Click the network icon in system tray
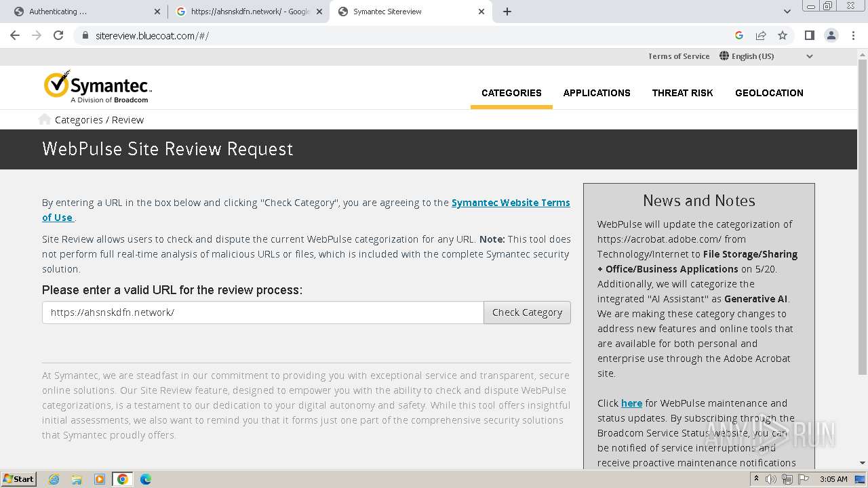This screenshot has height=488, width=868. [787, 479]
